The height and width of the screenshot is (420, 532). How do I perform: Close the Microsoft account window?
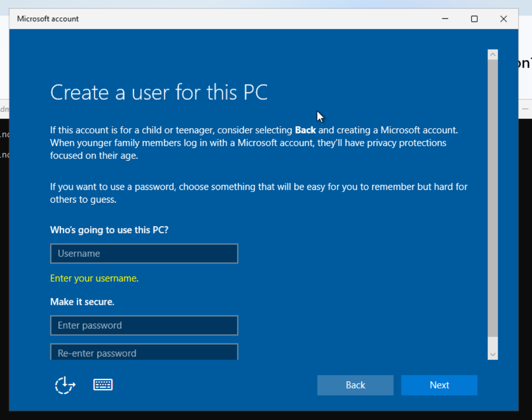504,19
